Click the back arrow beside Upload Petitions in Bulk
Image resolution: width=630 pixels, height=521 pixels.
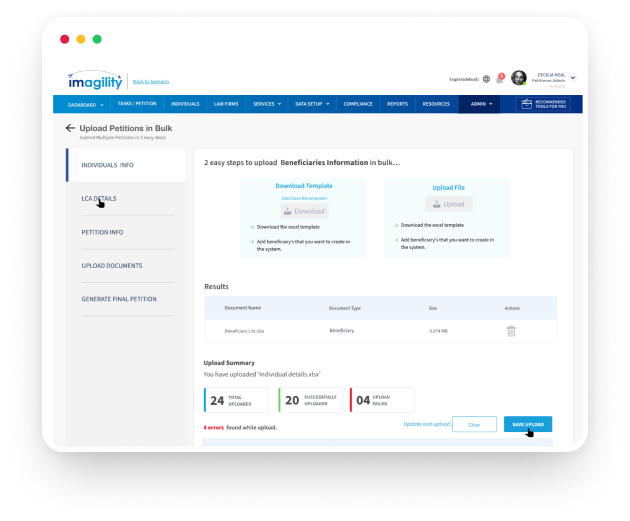[x=70, y=128]
